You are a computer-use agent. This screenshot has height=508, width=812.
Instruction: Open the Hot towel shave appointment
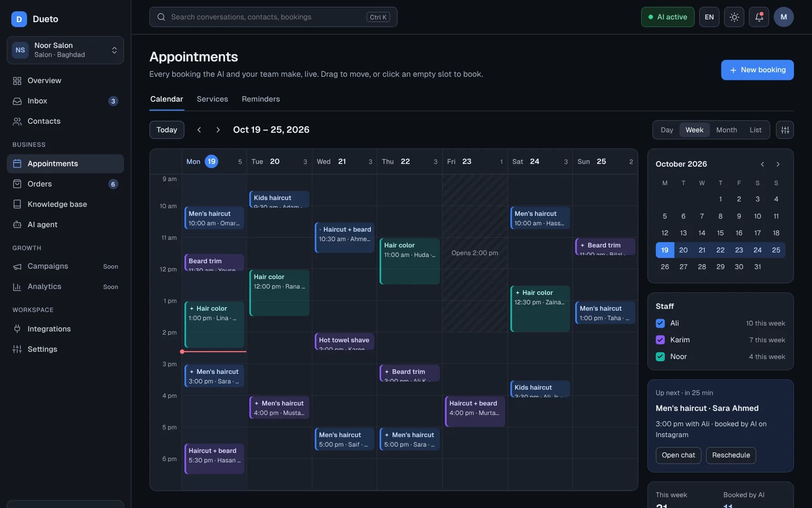pyautogui.click(x=345, y=341)
